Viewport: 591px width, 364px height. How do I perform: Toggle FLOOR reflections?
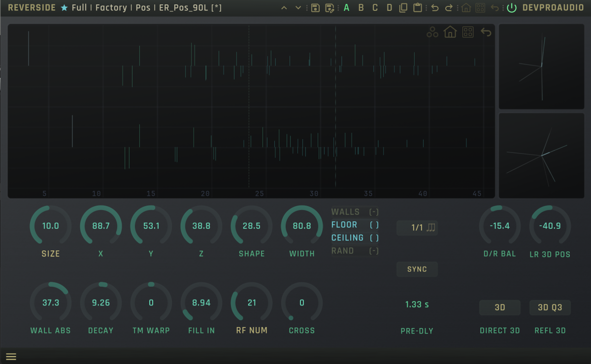[x=355, y=225]
